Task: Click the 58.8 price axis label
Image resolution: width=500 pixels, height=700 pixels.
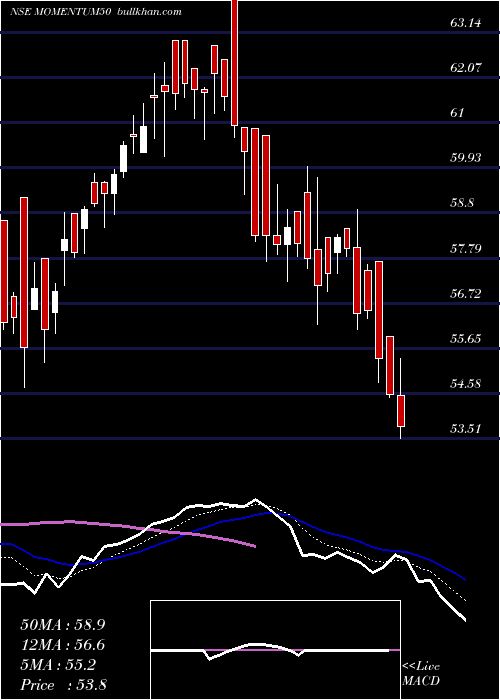Action: (x=462, y=203)
